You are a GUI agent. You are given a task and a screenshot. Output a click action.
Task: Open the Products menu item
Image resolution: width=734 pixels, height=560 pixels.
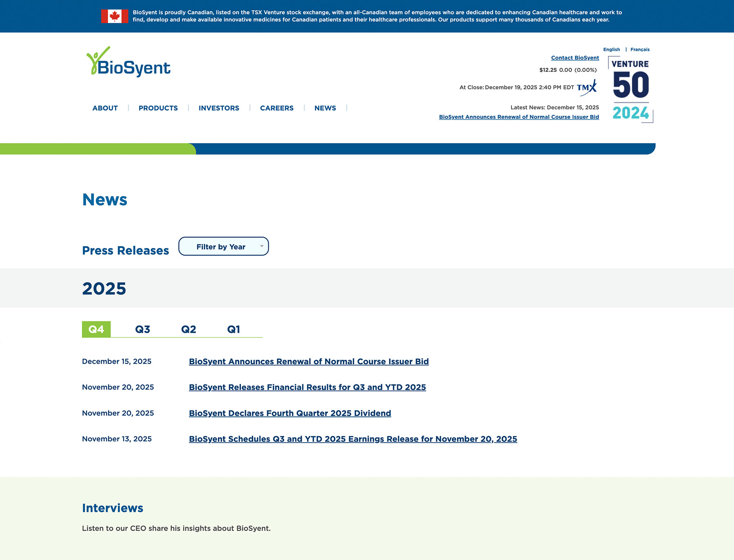[158, 108]
